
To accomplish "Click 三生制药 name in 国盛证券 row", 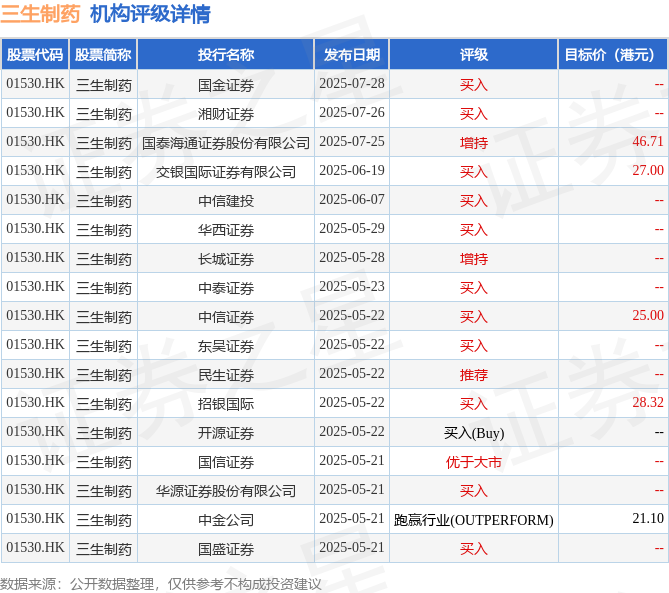I will tap(104, 549).
